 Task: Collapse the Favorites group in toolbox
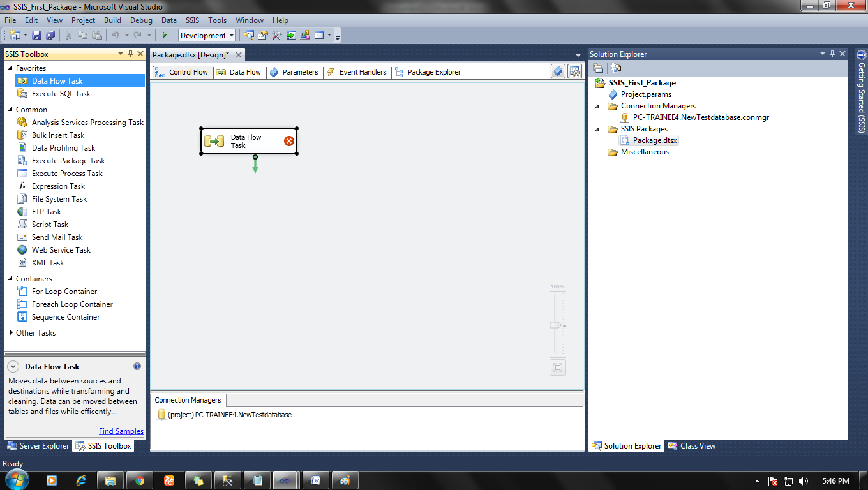11,68
